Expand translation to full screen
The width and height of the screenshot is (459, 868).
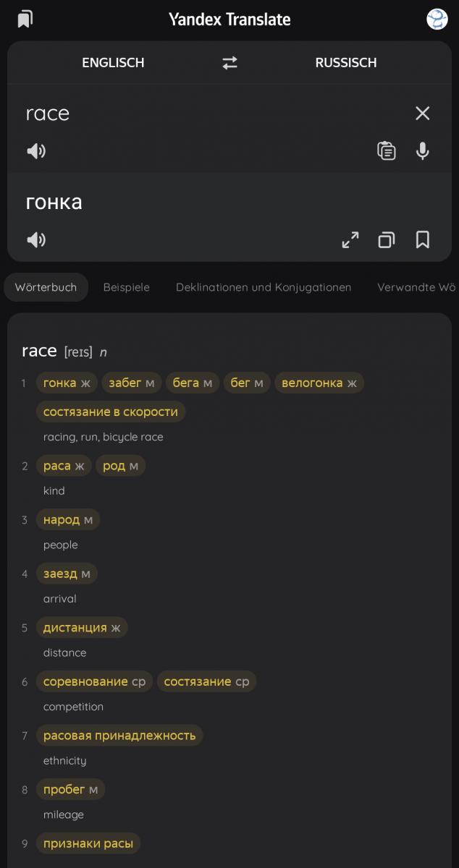(x=350, y=239)
